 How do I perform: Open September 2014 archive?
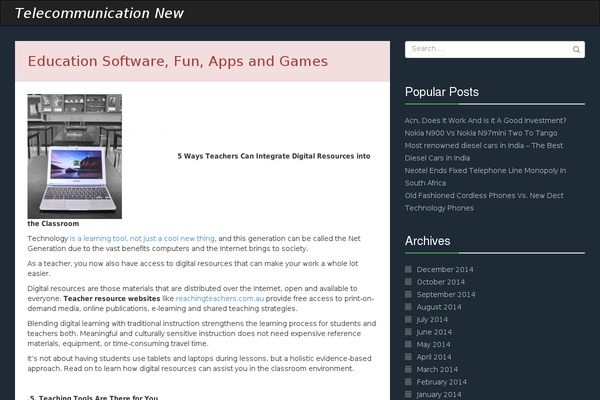pyautogui.click(x=446, y=295)
